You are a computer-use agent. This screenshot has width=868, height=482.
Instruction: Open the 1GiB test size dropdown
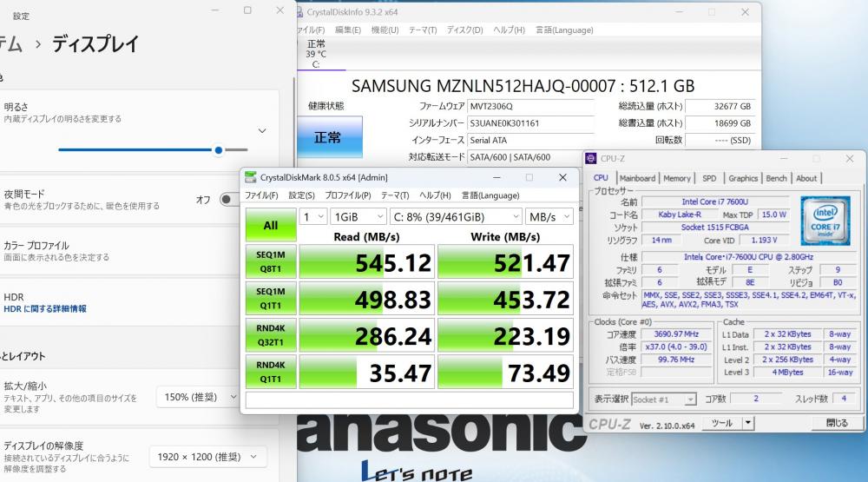[358, 216]
